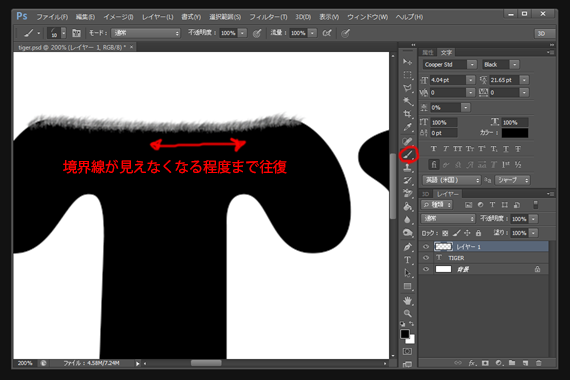Delete layer with trash icon
Image resolution: width=570 pixels, height=380 pixels.
(538, 363)
